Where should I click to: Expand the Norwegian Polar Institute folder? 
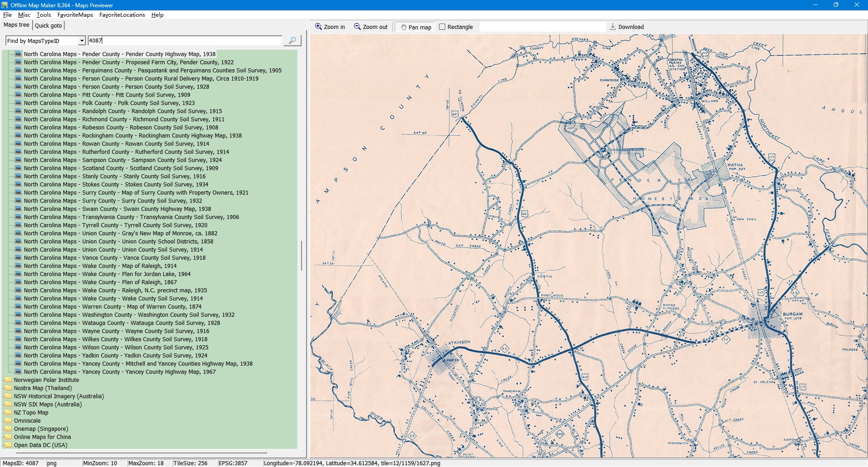[46, 380]
